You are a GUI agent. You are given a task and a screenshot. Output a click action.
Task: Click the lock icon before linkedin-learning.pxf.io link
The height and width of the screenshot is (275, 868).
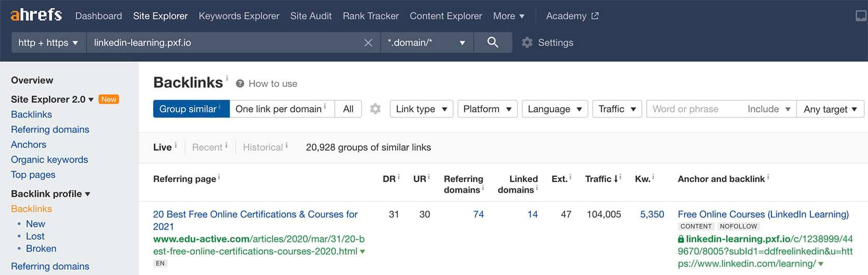(681, 239)
